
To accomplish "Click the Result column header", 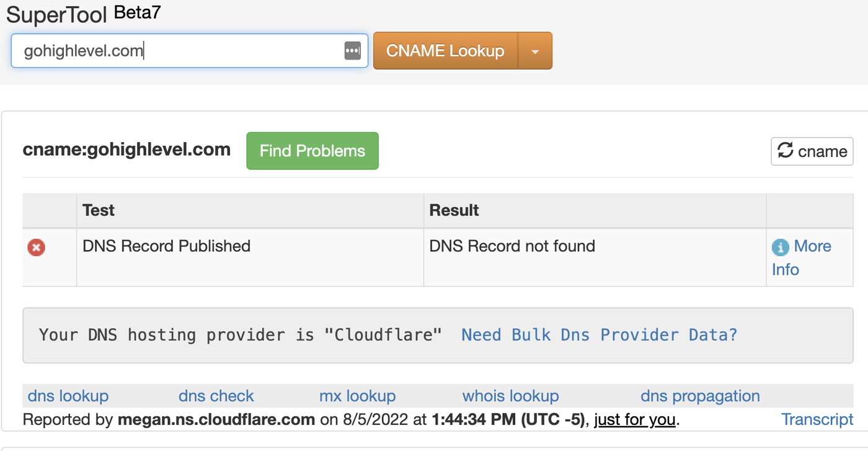I will click(454, 210).
